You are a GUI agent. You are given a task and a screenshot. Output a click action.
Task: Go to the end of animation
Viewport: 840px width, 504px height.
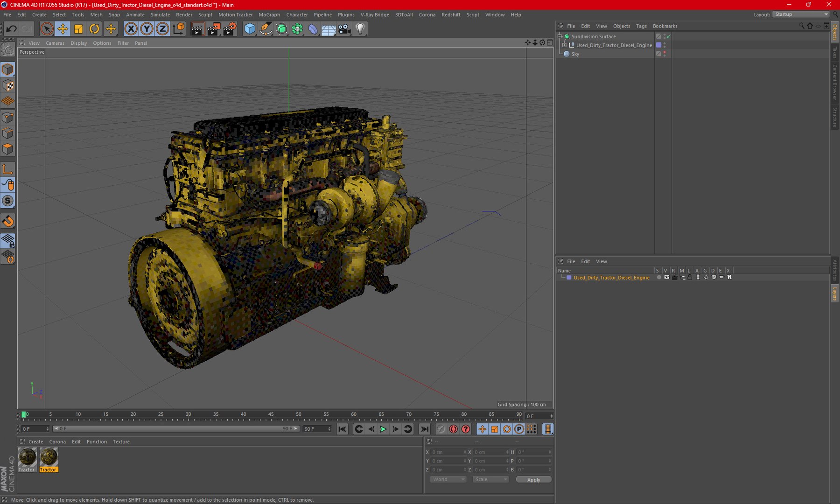(424, 429)
